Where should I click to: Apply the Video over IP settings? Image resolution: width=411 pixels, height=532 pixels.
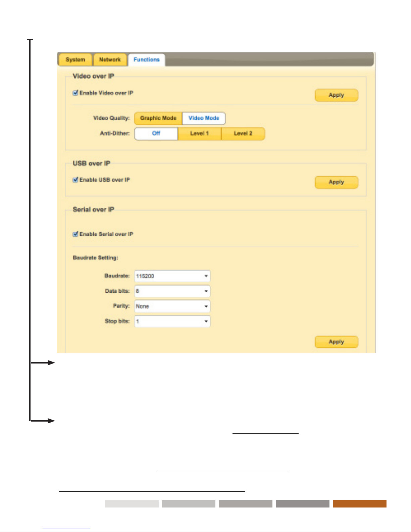point(336,95)
